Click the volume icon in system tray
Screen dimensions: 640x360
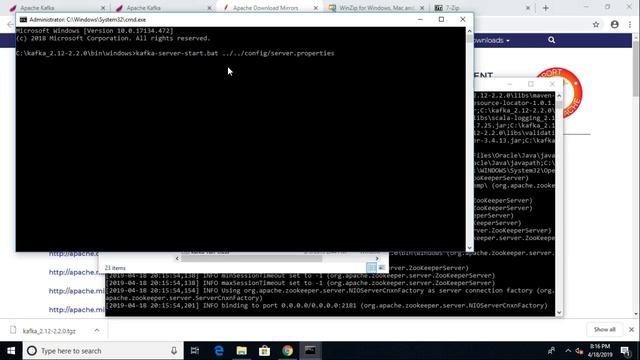click(x=579, y=351)
